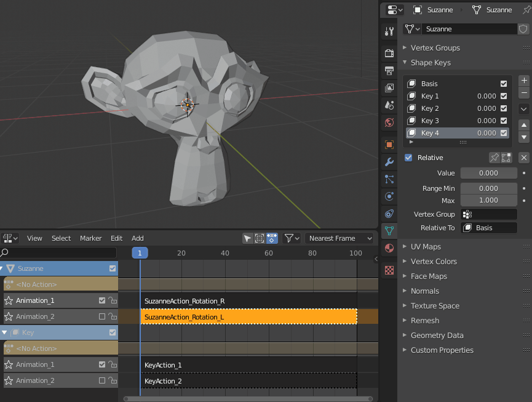Viewport: 532px width, 402px height.
Task: Expand the Vertex Colors panel
Action: pos(434,262)
